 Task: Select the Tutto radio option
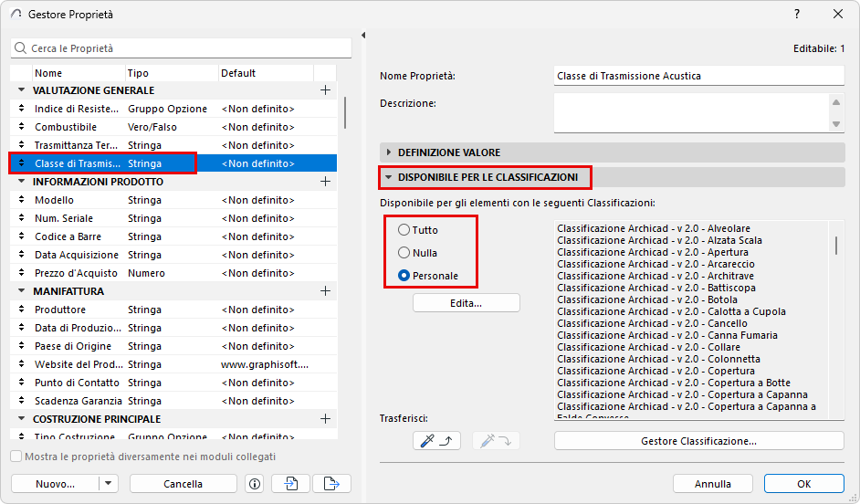[404, 230]
